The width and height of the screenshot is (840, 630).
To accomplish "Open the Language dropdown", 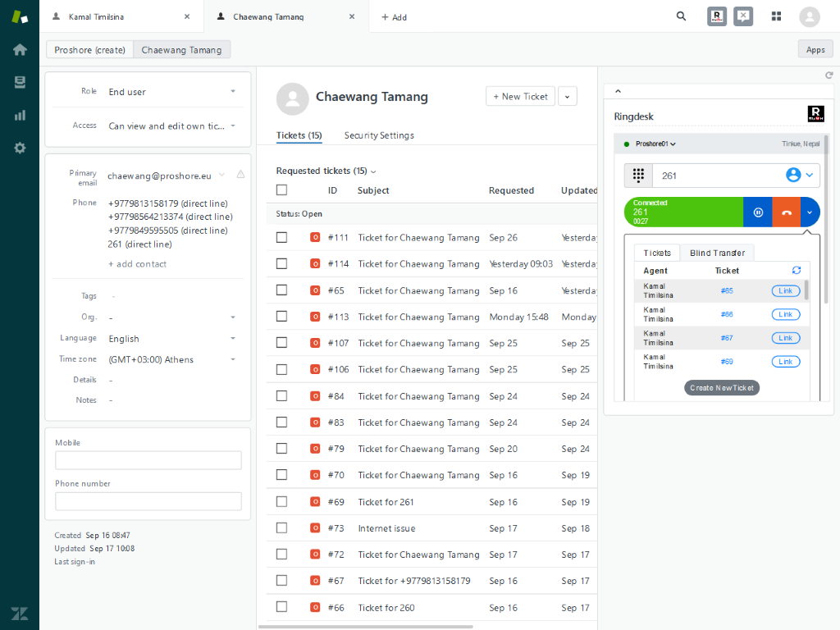I will [x=232, y=339].
